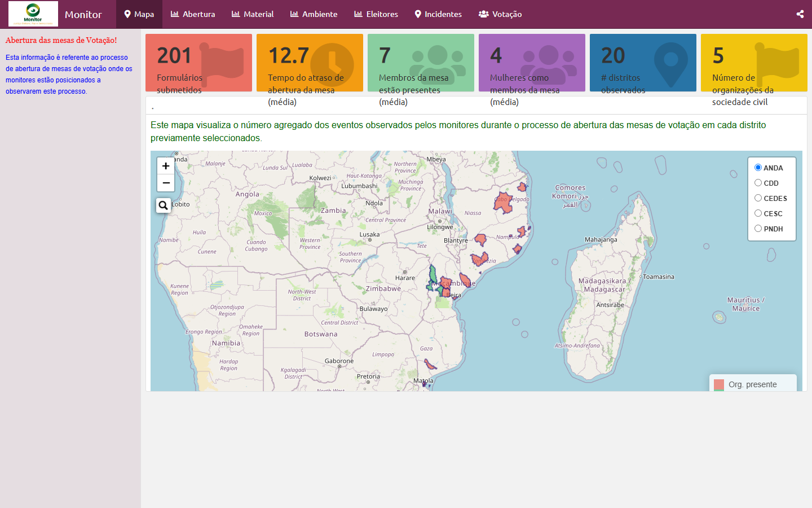Zoom in on the map
This screenshot has height=508, width=812.
pyautogui.click(x=166, y=166)
